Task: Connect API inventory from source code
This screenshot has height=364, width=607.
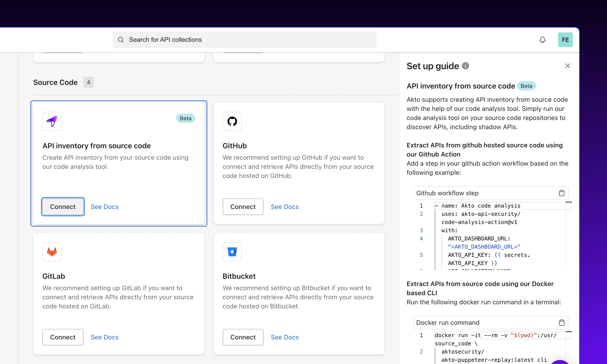Action: [63, 207]
